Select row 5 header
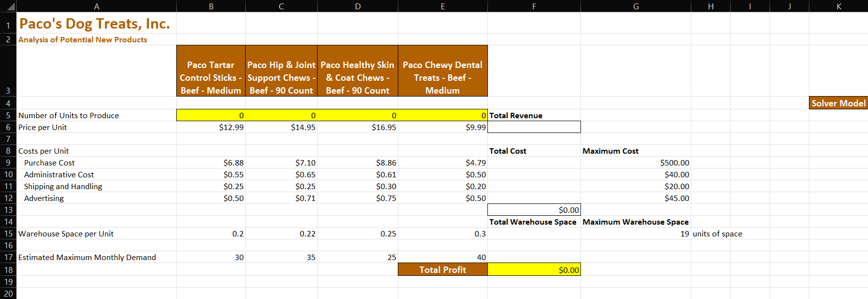Screen dimensions: 868x299 tap(8, 115)
